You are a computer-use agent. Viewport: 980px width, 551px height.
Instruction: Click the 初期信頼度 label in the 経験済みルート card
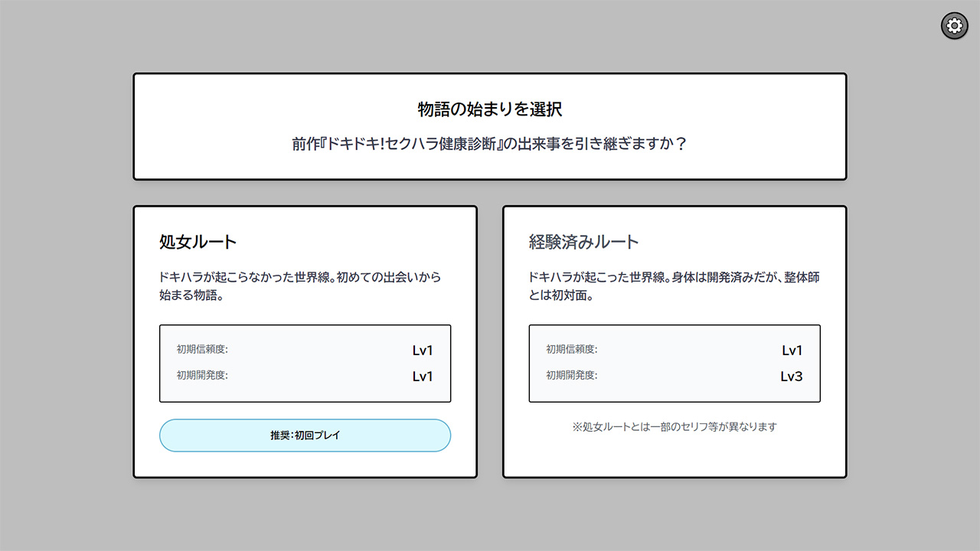pos(571,350)
